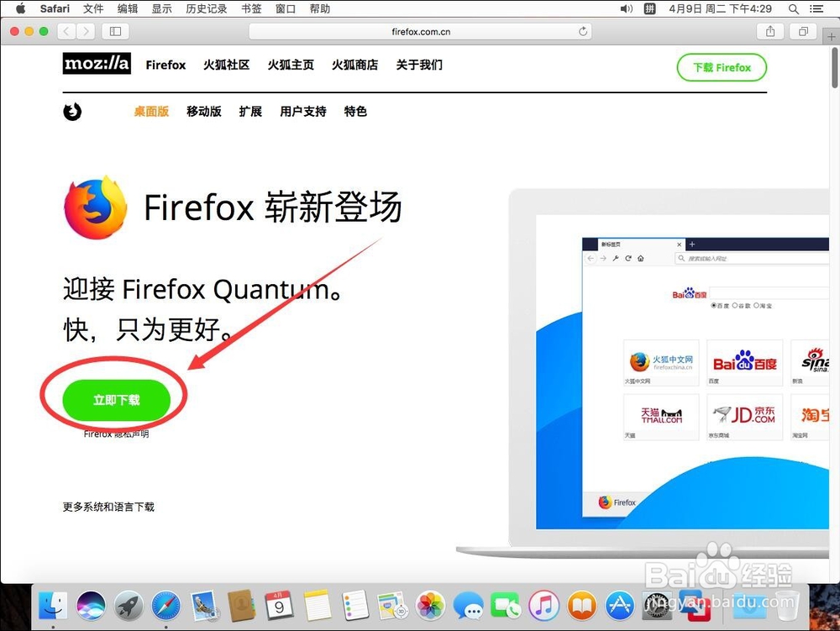Open Finder from the Dock

(53, 606)
